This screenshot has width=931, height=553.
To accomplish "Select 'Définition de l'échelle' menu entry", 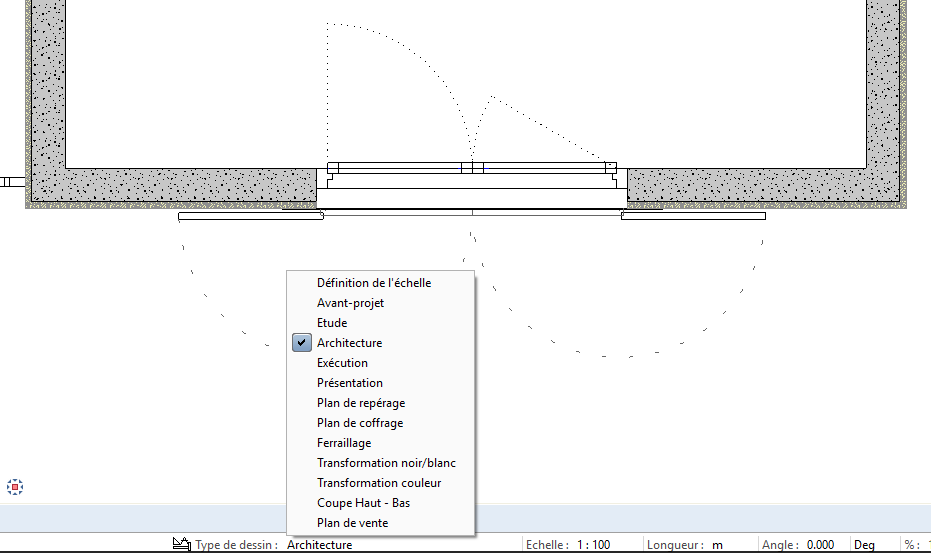I will [380, 283].
